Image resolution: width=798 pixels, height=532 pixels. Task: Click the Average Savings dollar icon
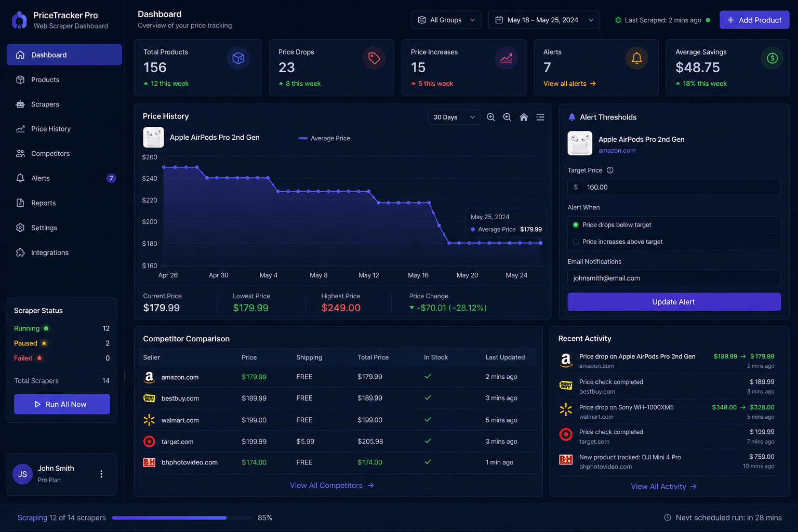point(772,58)
